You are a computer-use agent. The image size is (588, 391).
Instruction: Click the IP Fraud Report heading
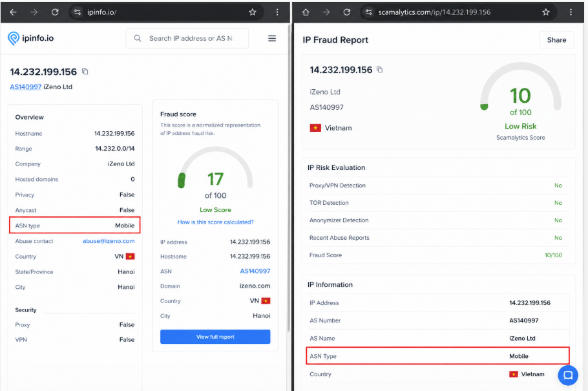(335, 40)
